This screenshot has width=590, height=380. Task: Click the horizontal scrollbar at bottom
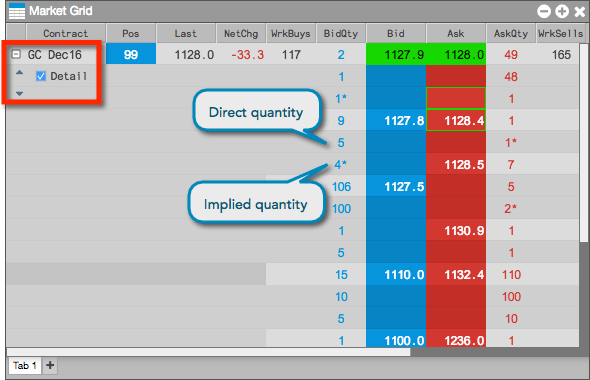[x=208, y=352]
